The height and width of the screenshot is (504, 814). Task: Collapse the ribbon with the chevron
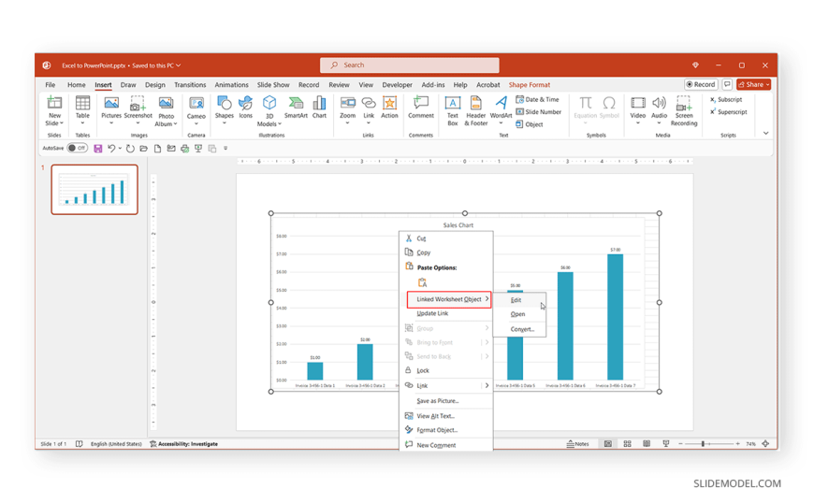(x=765, y=134)
